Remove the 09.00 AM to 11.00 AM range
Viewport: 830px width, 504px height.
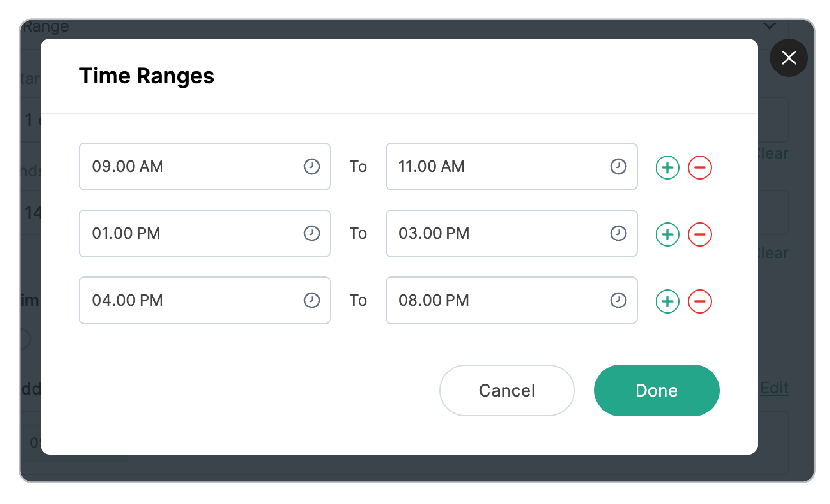point(700,168)
